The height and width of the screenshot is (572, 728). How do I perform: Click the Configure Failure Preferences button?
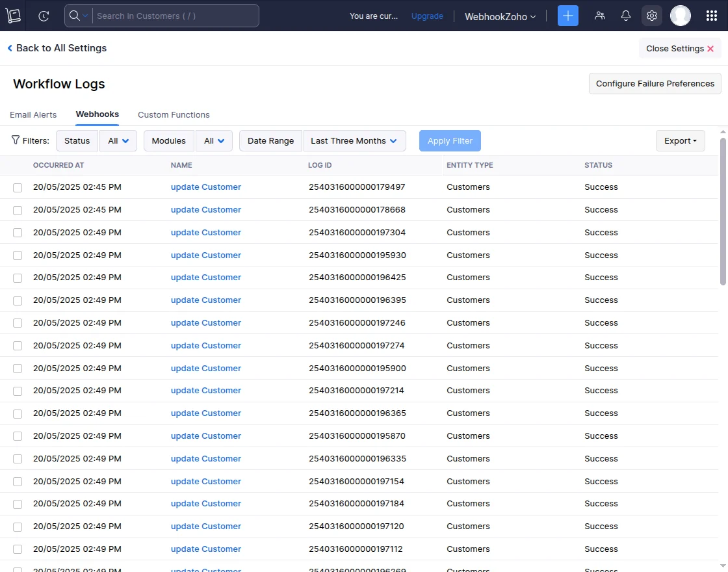tap(655, 83)
